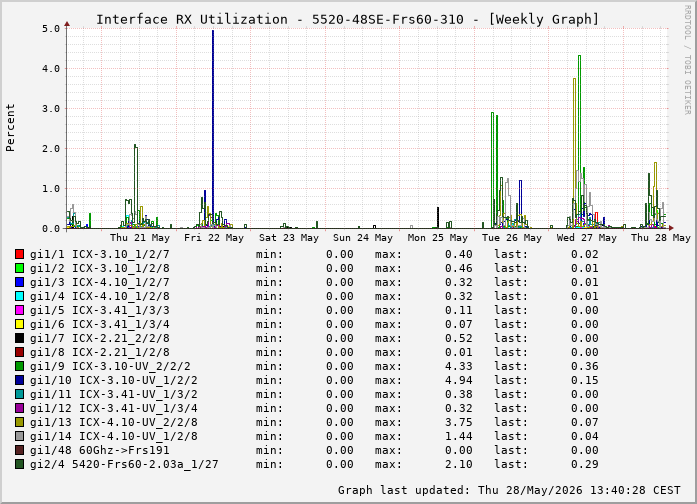Click the Wed 27 May axis label
697x504 pixels.
(587, 238)
